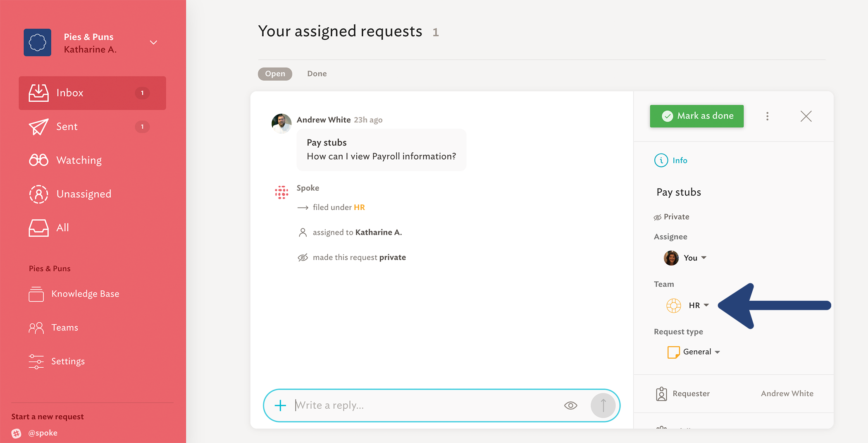This screenshot has width=868, height=443.
Task: Open the Sent paper plane item
Action: coord(38,127)
